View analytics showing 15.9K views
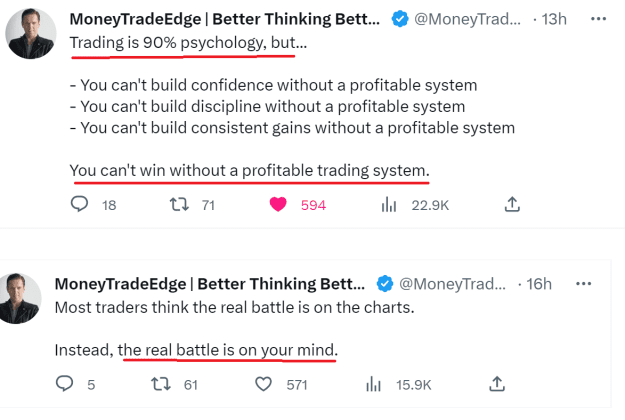Image resolution: width=625 pixels, height=420 pixels. click(373, 385)
